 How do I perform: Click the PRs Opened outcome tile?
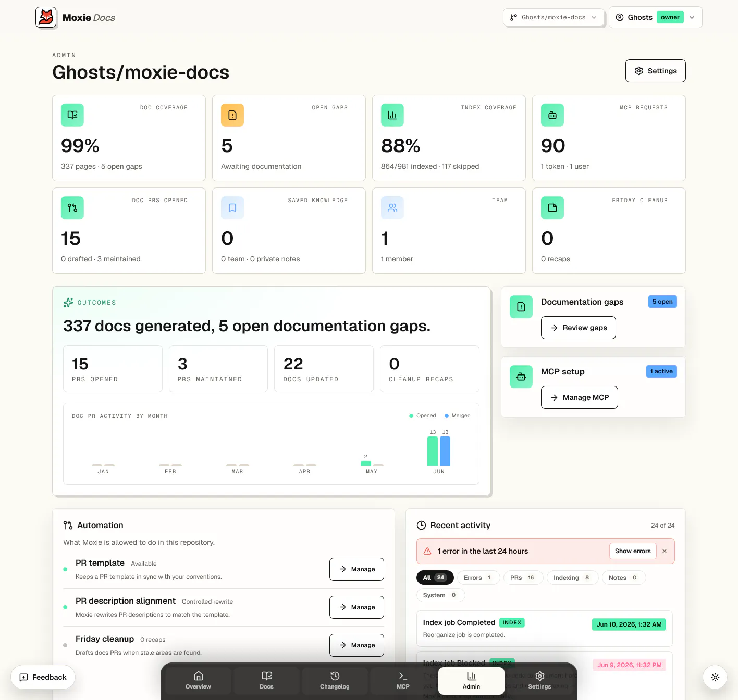(113, 369)
